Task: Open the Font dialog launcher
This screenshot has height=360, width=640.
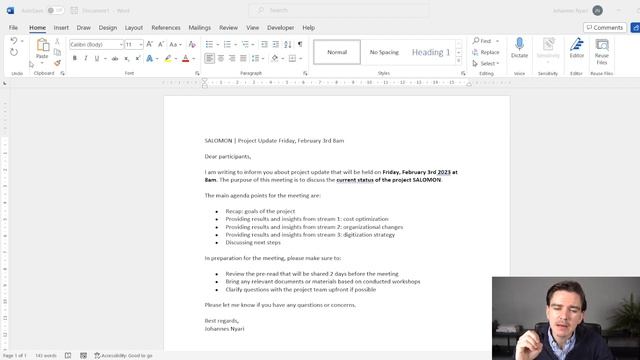Action: tap(197, 73)
